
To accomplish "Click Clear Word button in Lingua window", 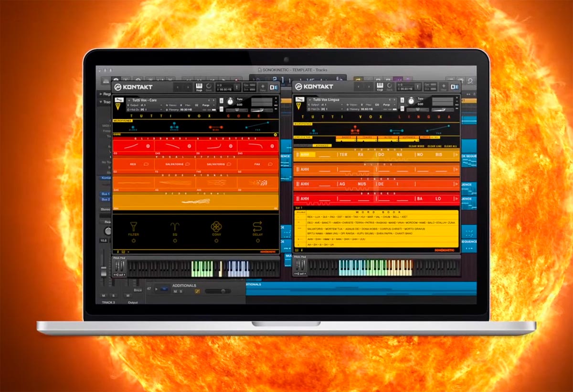I will (417, 146).
